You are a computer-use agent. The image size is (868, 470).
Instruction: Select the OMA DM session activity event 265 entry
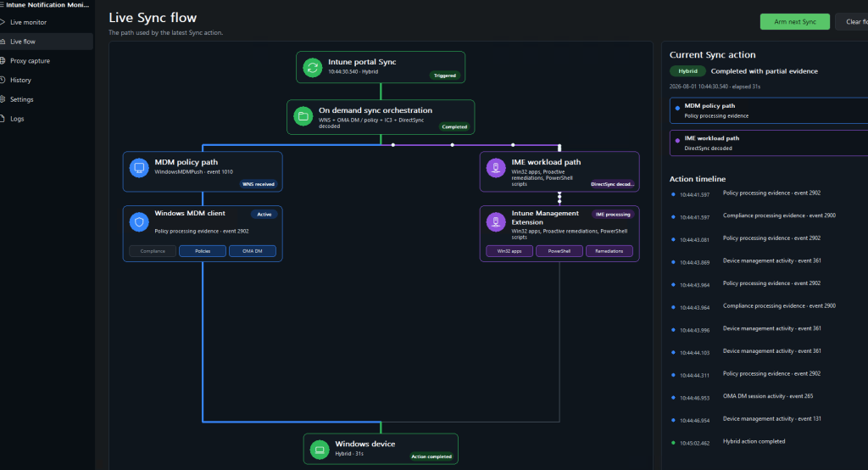(x=769, y=397)
